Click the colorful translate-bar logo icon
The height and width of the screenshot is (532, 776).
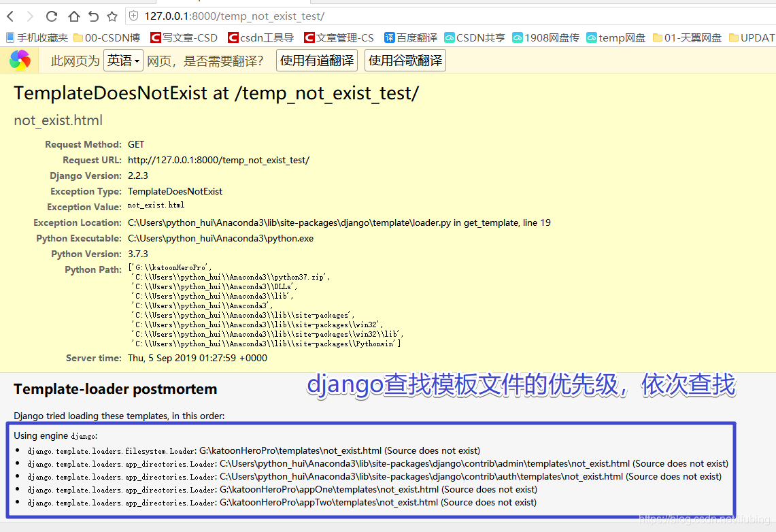coord(20,61)
